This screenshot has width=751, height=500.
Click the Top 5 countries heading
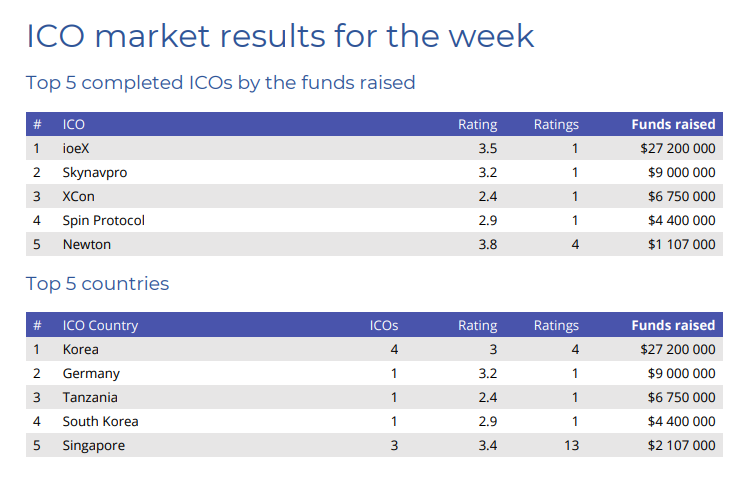[x=98, y=284]
